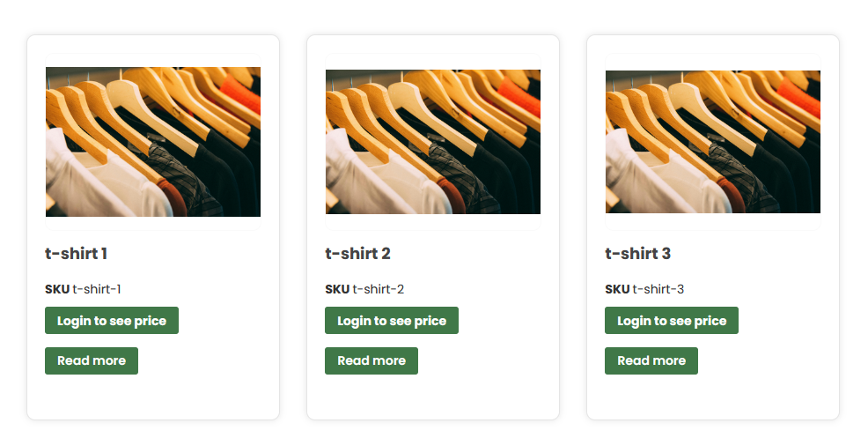Click empty space below Read more in t-shirt 3 card

pos(712,397)
